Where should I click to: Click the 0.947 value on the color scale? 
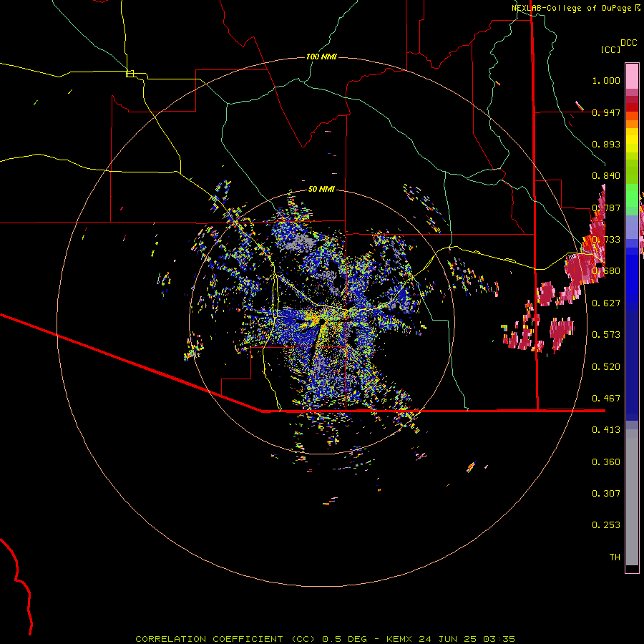point(606,112)
